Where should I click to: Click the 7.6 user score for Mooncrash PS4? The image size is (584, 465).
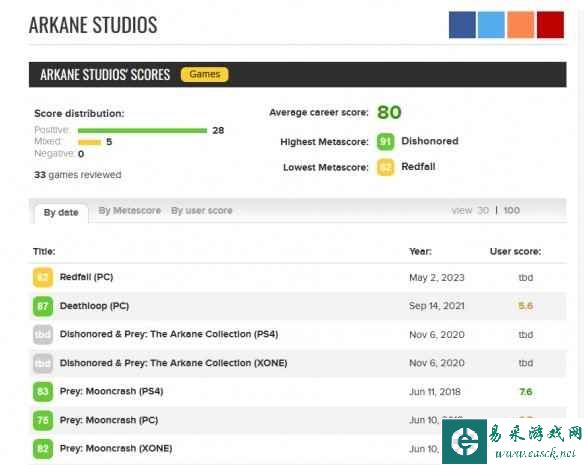pos(526,392)
